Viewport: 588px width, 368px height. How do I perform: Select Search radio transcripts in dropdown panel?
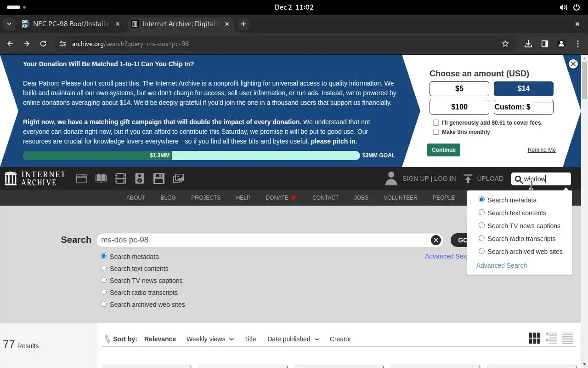click(x=481, y=238)
